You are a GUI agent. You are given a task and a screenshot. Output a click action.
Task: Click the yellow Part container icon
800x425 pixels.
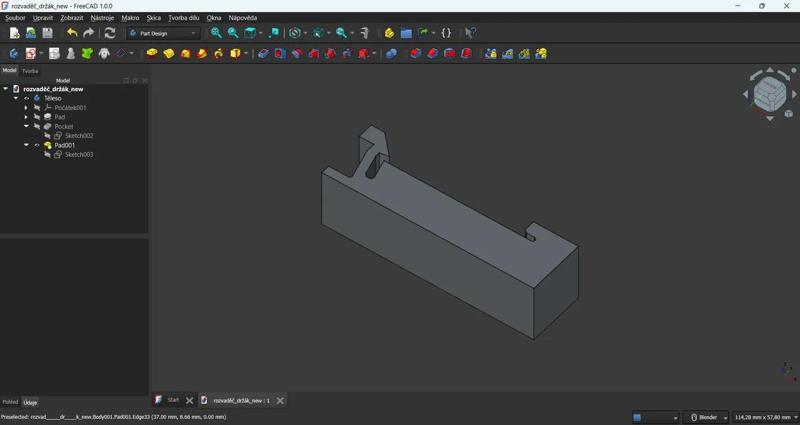(x=389, y=33)
